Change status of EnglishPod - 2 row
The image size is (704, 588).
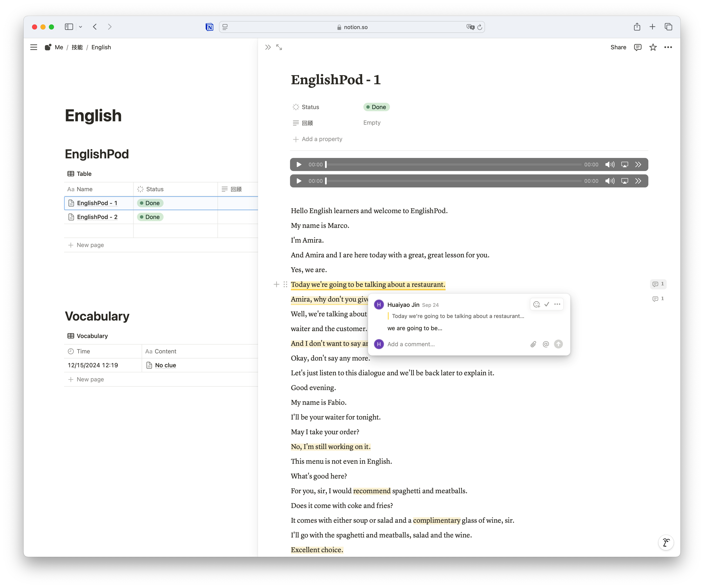point(150,217)
